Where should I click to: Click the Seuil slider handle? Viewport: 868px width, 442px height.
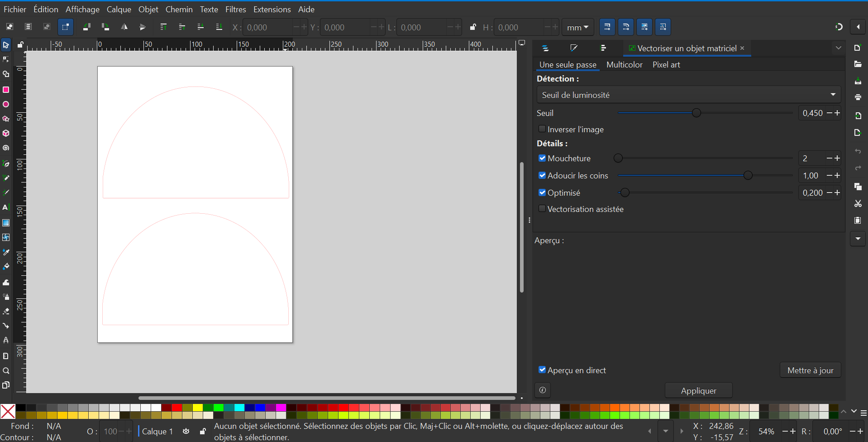696,113
